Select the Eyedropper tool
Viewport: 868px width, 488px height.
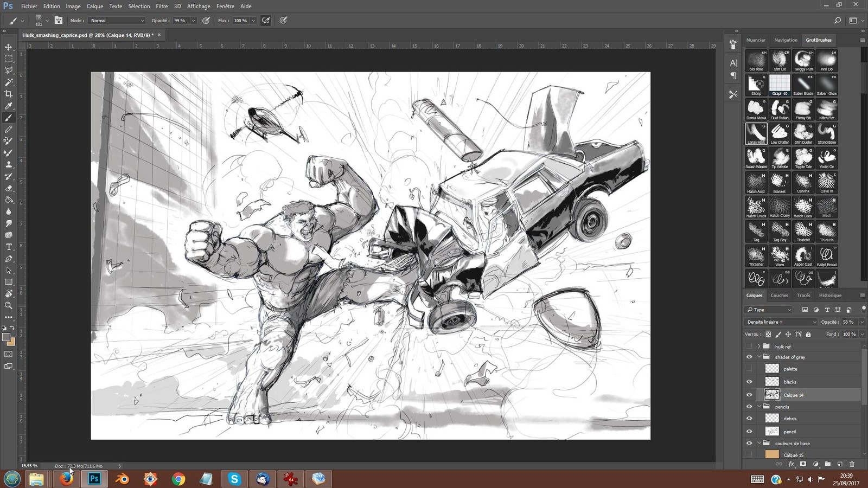click(x=9, y=106)
